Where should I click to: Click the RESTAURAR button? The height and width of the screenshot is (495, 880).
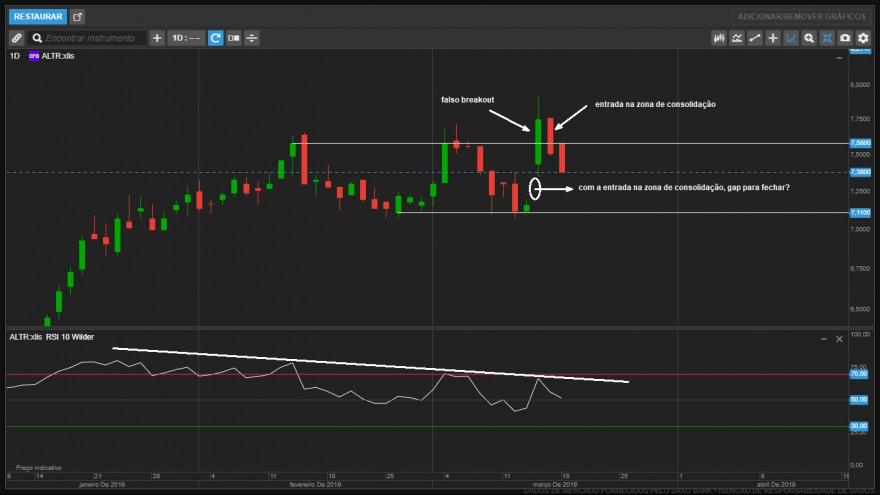point(38,17)
